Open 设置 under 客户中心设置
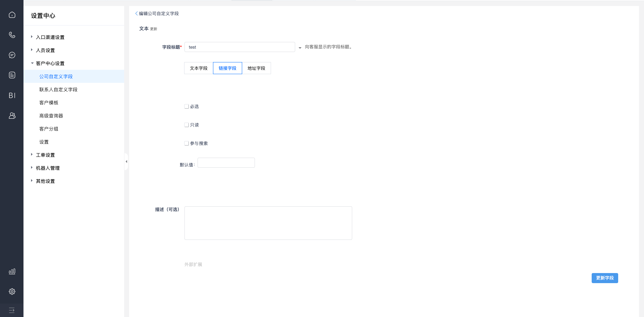644x317 pixels. tap(74, 142)
